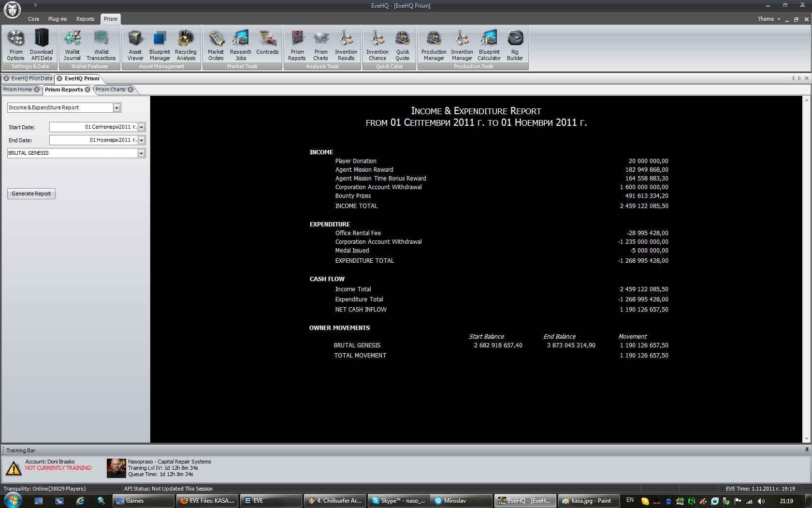Image resolution: width=812 pixels, height=508 pixels.
Task: Click the EN language indicator in the taskbar
Action: pos(630,500)
